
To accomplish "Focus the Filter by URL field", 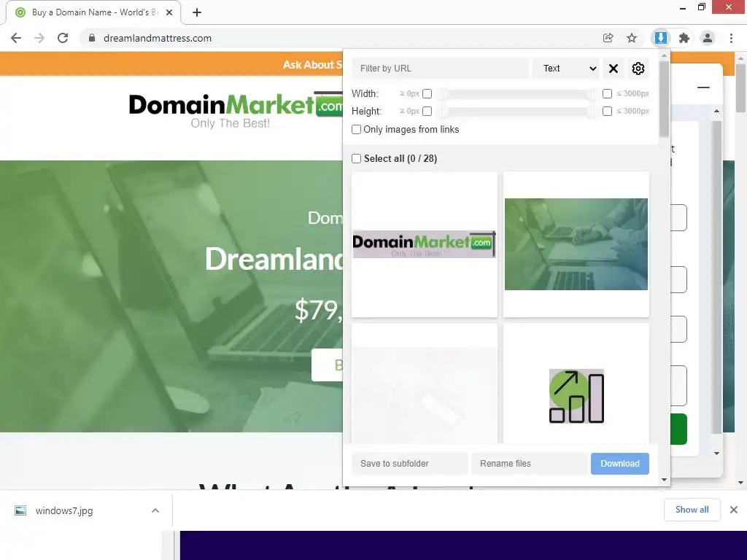I will pos(440,69).
